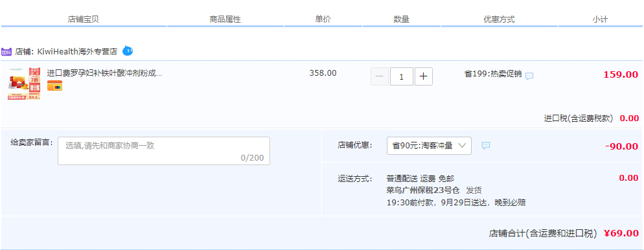Click the 数量 column header
The image size is (644, 250).
[x=401, y=19]
